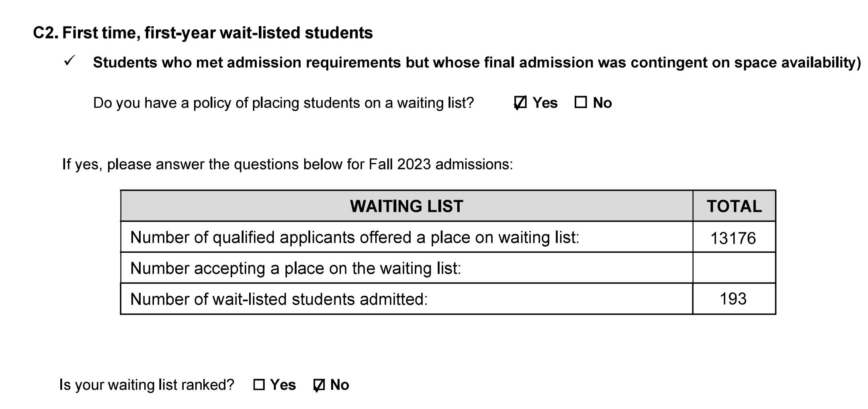Select the 13176 total value cell
This screenshot has width=868, height=409.
click(x=733, y=238)
